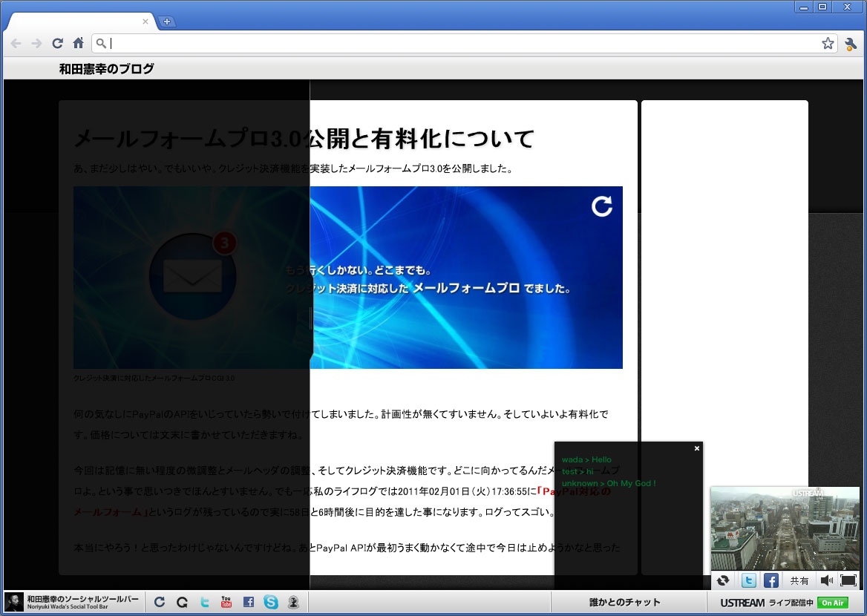Open Facebook from the social toolbar
Viewport: 867px width, 616px height.
tap(249, 602)
